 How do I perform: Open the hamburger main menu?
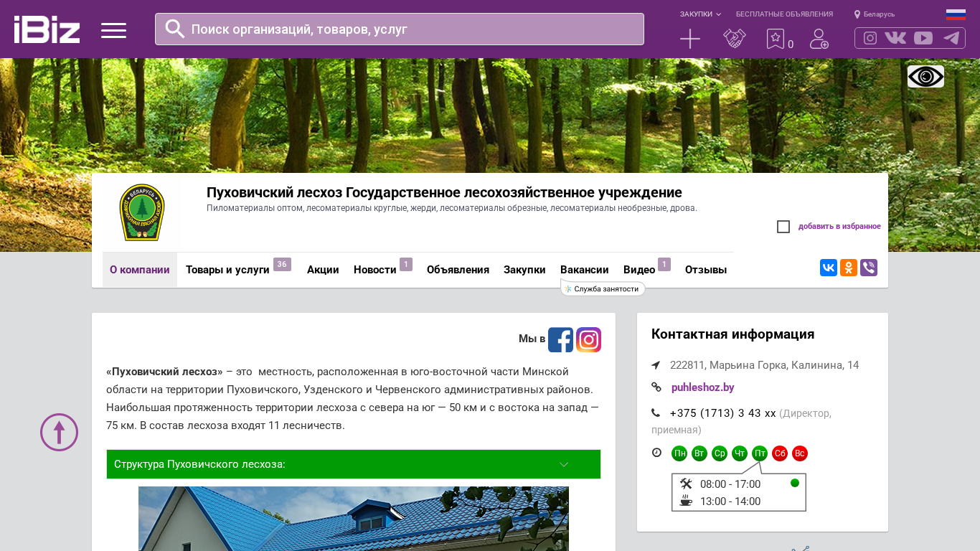(x=113, y=30)
